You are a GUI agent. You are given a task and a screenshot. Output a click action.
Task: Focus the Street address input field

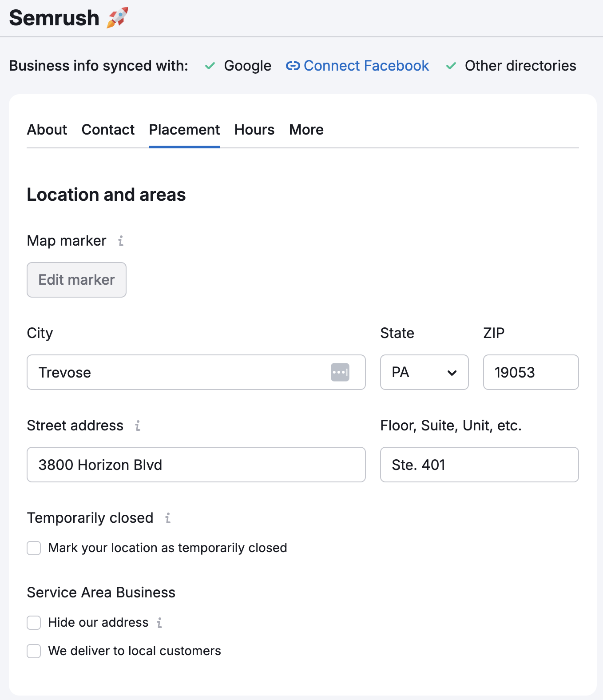click(196, 465)
